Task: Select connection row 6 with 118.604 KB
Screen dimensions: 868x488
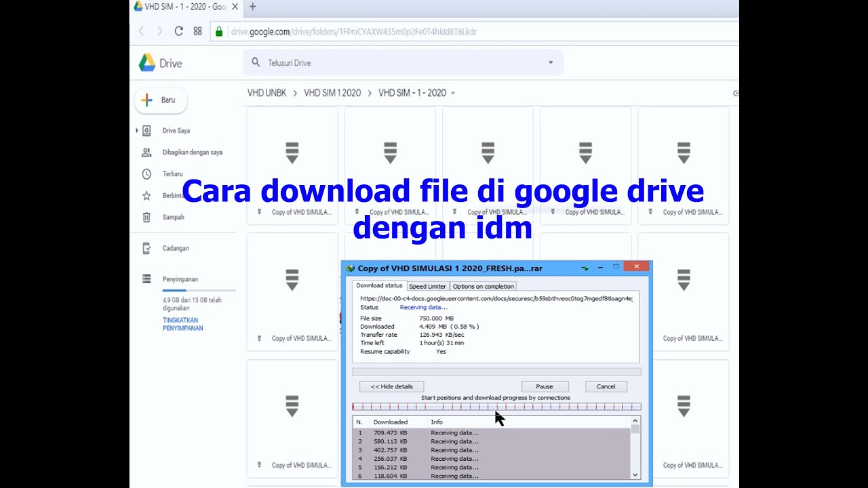Action: tap(492, 476)
